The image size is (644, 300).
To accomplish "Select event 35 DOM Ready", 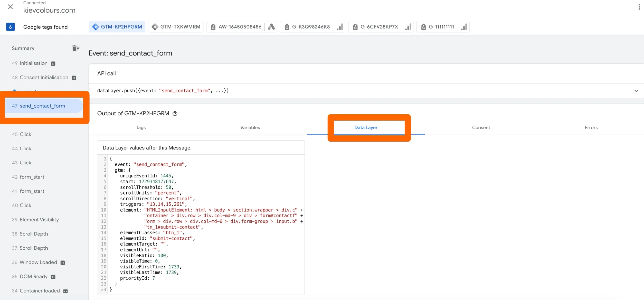I will tap(30, 276).
